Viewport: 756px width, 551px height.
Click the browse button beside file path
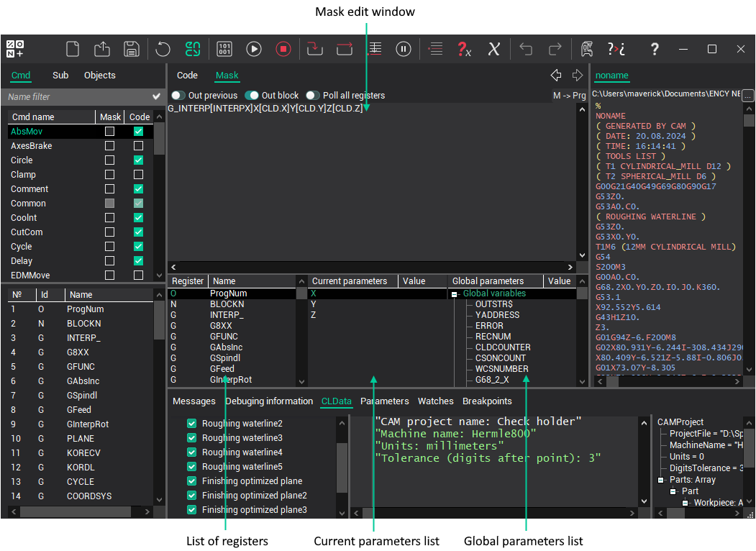coord(748,95)
